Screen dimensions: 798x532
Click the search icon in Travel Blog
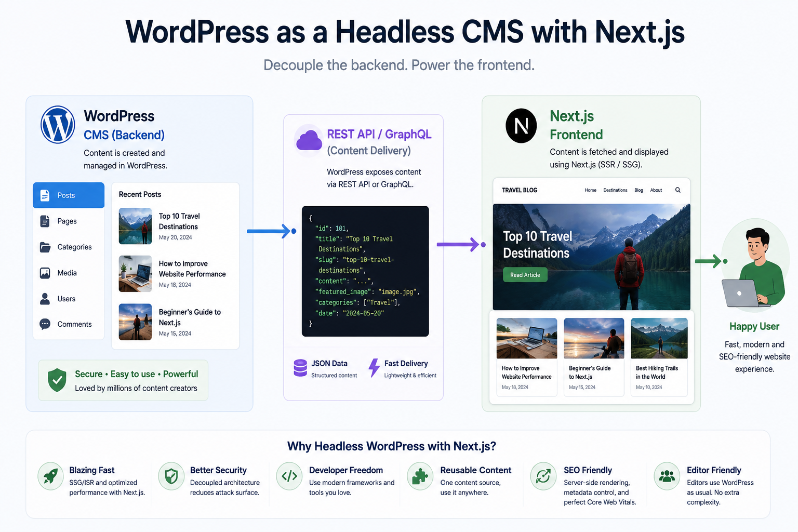tap(678, 190)
